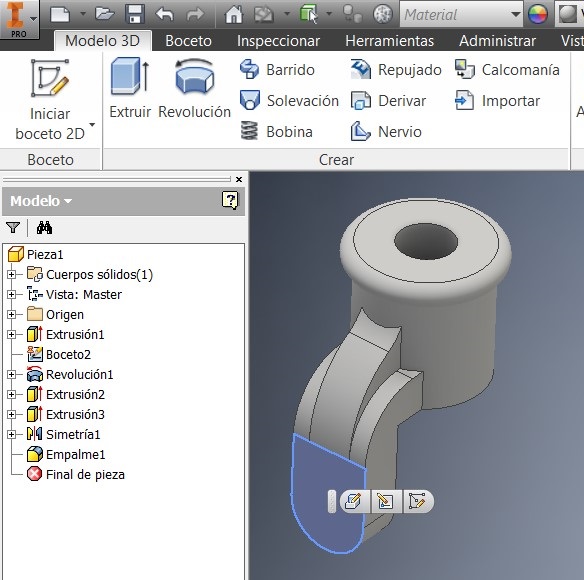Screen dimensions: 584x580
Task: Select the Repujado emboss tool
Action: tap(396, 70)
